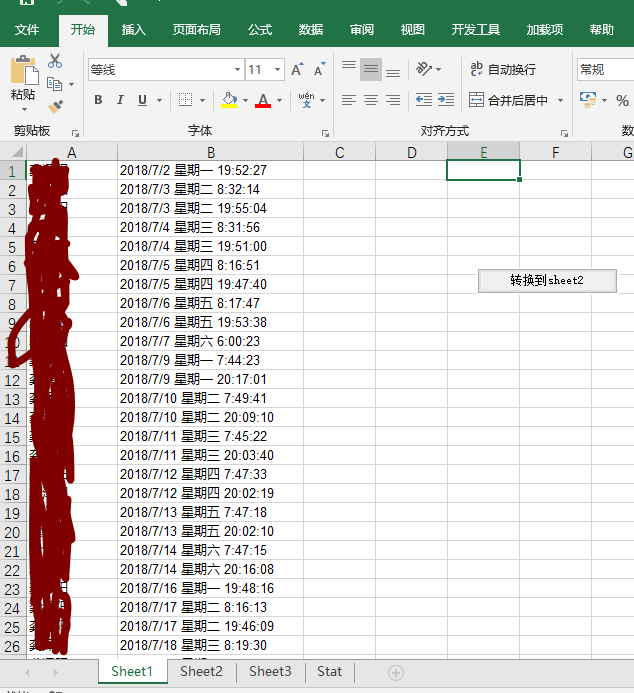Switch to the Sheet2 worksheet tab

coord(201,671)
